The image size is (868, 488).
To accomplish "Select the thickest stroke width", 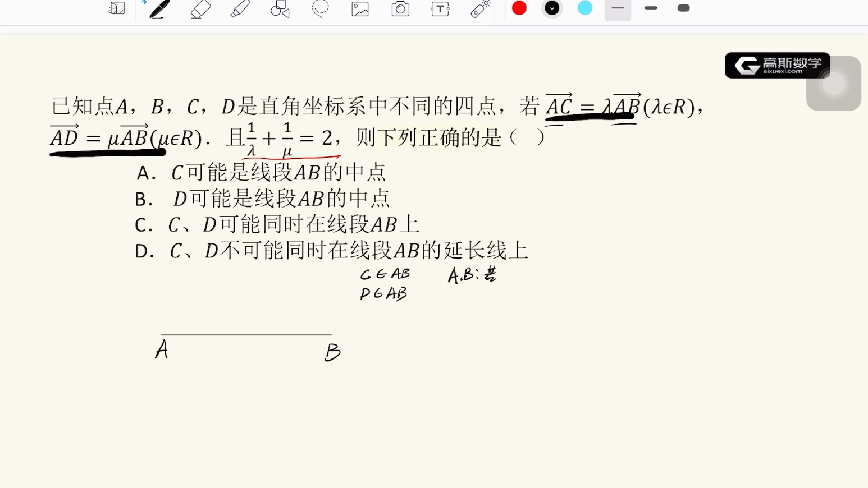I will [x=684, y=8].
